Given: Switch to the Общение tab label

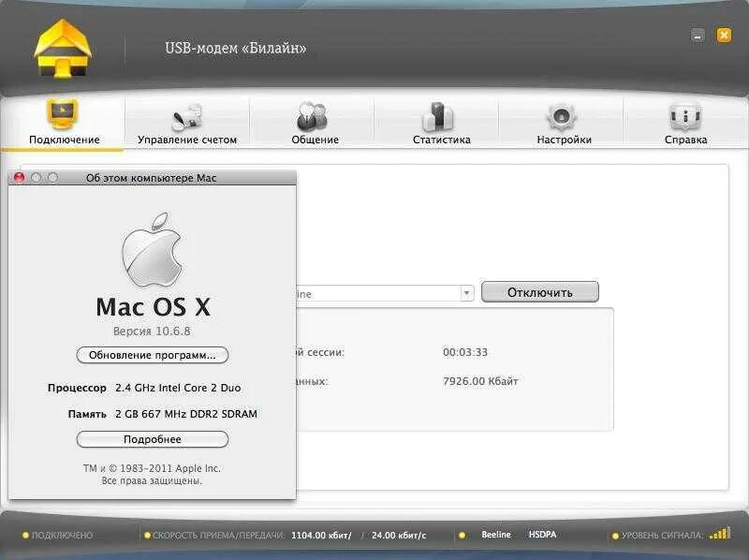Looking at the screenshot, I should (x=316, y=140).
